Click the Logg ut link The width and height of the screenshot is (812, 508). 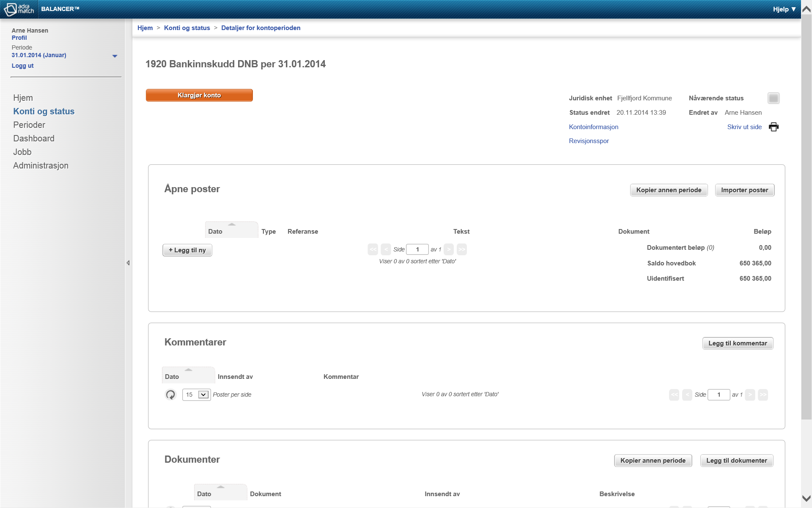22,66
